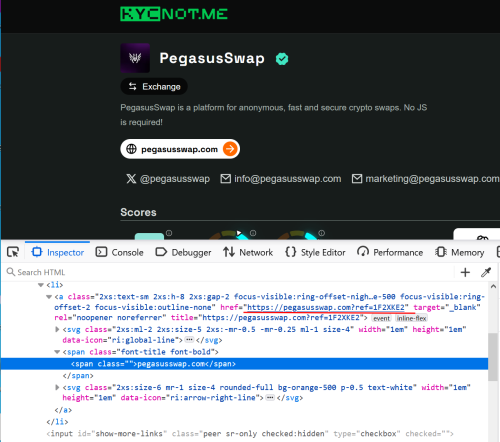500x442 pixels.
Task: Click the PegasusSwap title heading
Action: (x=212, y=58)
